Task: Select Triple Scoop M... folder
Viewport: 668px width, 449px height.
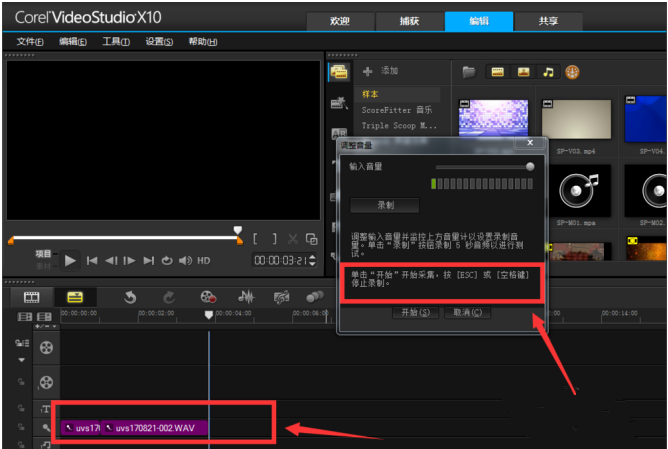Action: 397,126
